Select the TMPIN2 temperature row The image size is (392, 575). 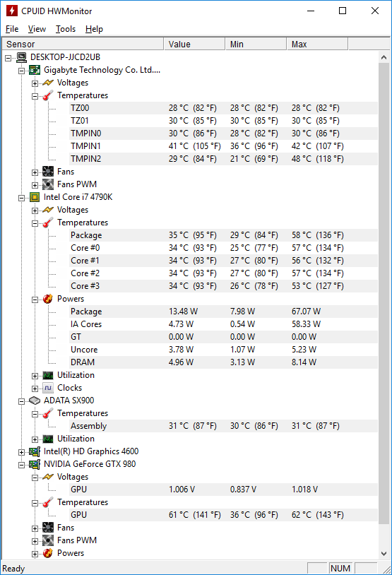[224, 159]
